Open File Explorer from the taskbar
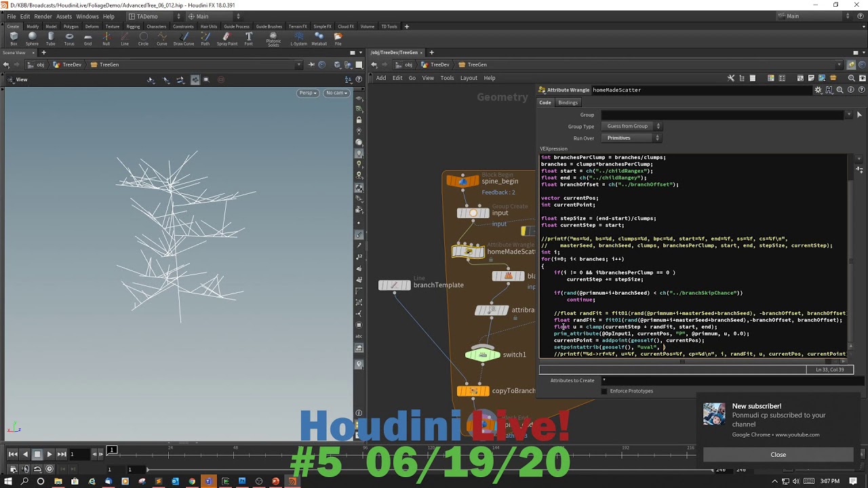 click(58, 481)
